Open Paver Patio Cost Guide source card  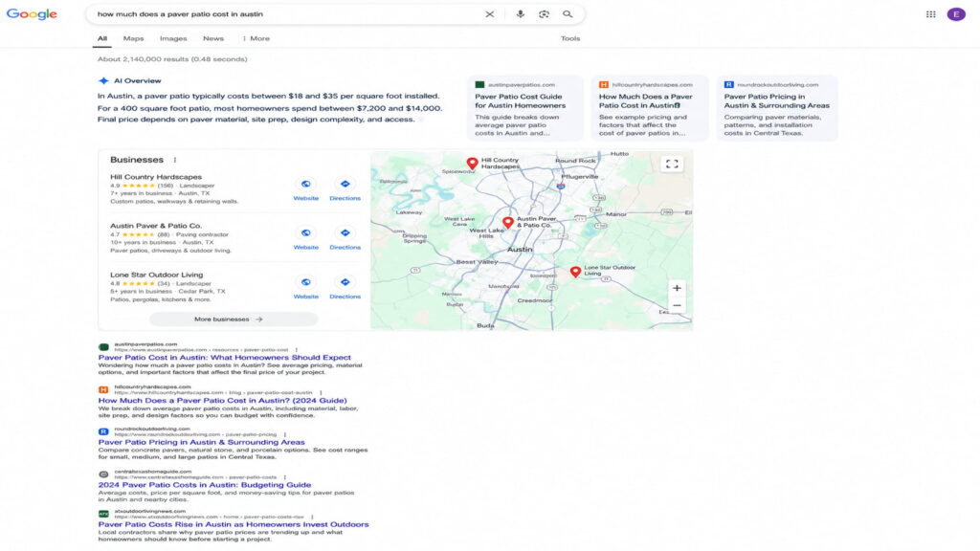pos(525,108)
